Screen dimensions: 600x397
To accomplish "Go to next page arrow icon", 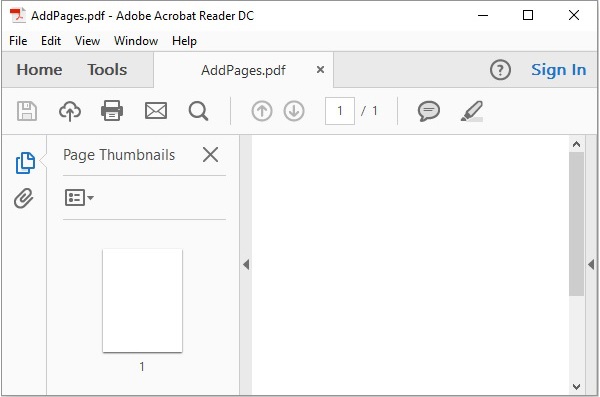I will pos(294,111).
